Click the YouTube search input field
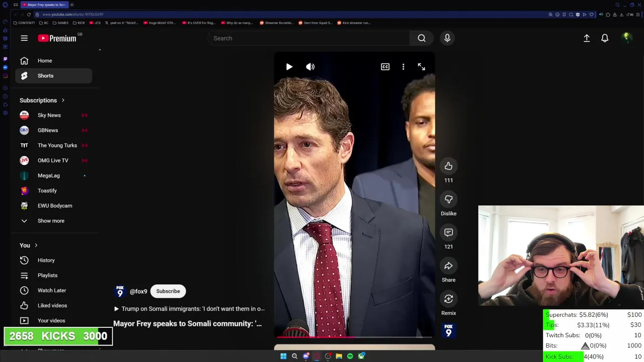Image resolution: width=644 pixels, height=362 pixels. (308, 38)
